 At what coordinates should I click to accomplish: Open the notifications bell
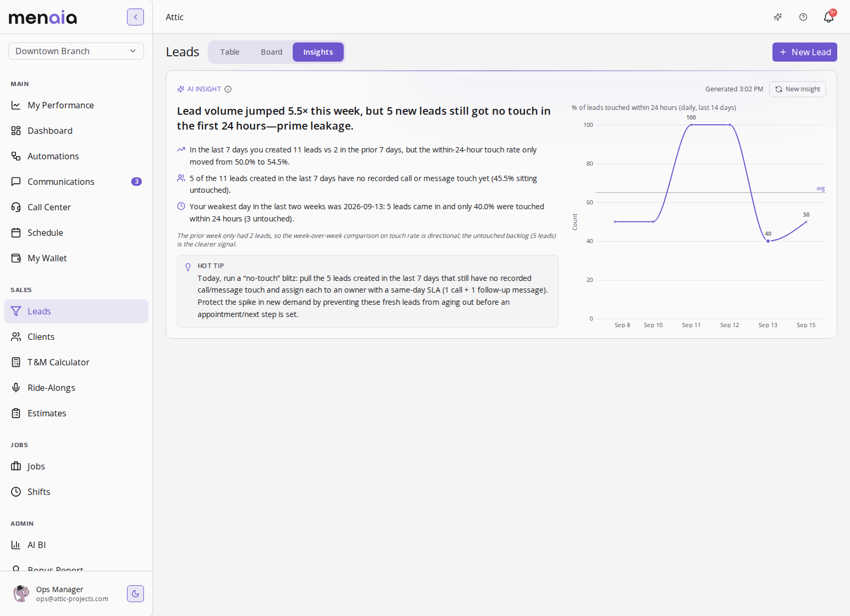pyautogui.click(x=829, y=17)
